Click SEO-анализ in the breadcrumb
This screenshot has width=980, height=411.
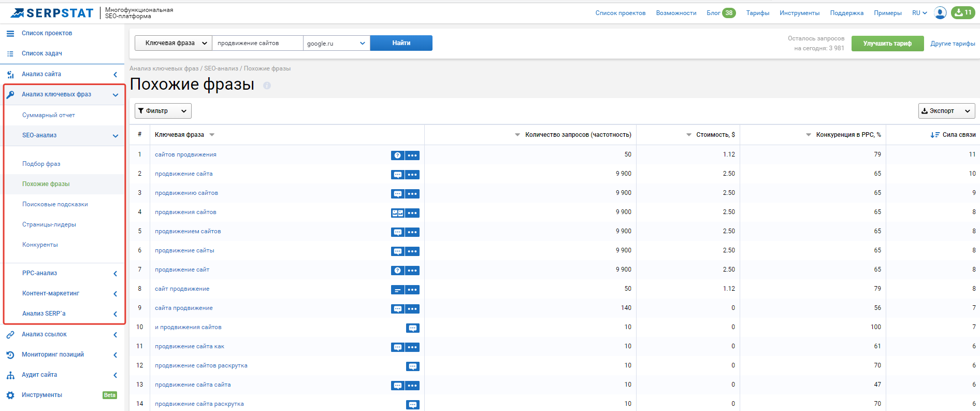point(221,68)
